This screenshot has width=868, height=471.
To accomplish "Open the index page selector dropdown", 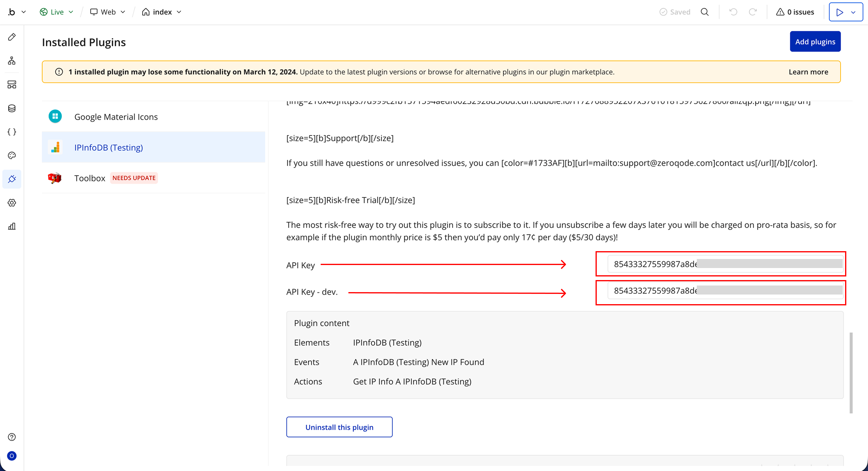I will click(x=162, y=12).
